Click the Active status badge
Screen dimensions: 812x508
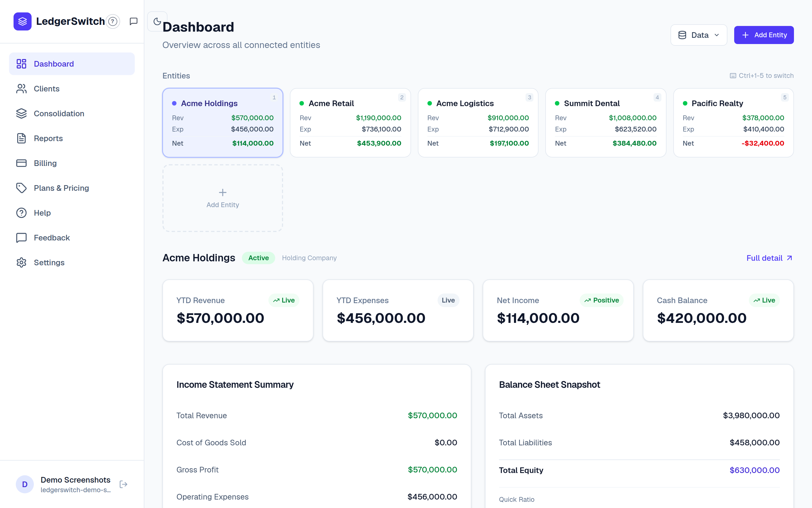pyautogui.click(x=258, y=258)
